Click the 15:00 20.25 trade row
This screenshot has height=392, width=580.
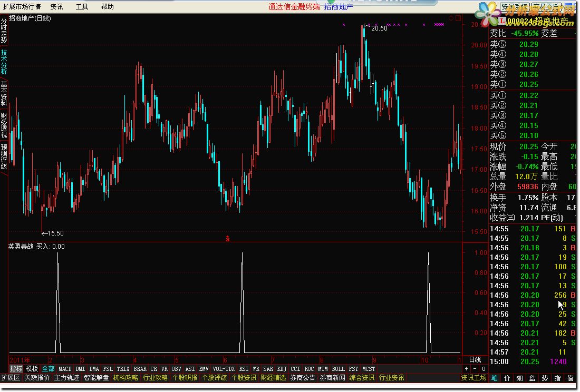click(x=533, y=361)
